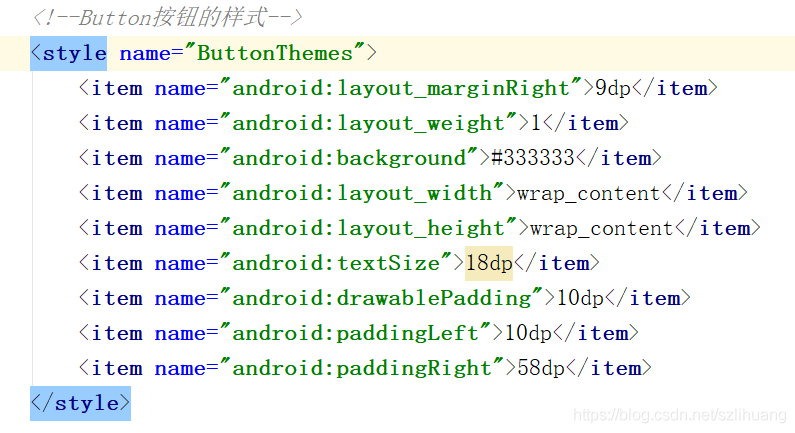Click the 10dp value of paddingLeft

point(528,333)
